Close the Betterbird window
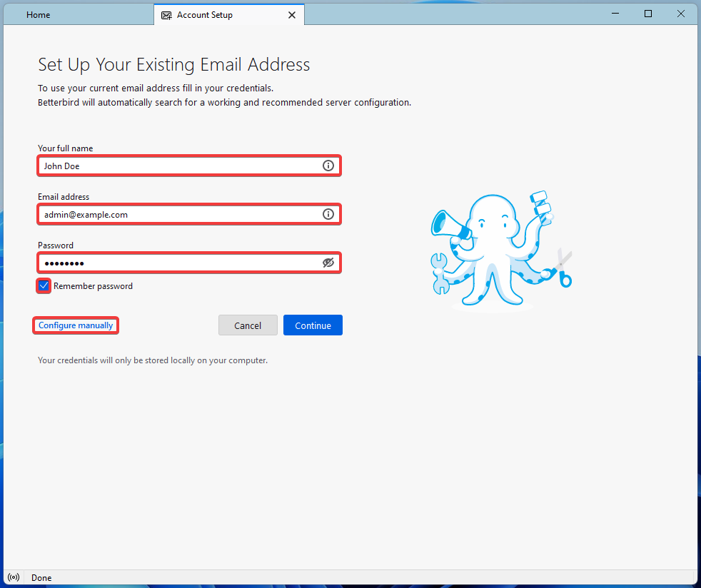Viewport: 701px width, 588px height. pyautogui.click(x=681, y=14)
